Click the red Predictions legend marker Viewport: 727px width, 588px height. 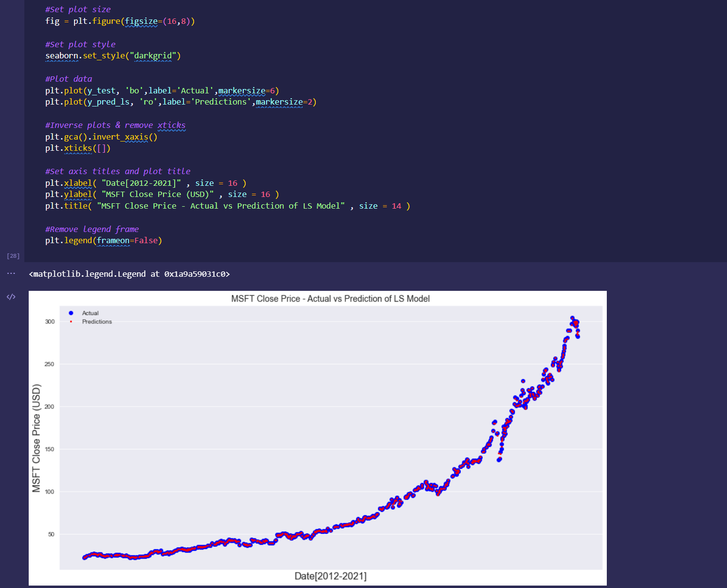click(x=71, y=321)
